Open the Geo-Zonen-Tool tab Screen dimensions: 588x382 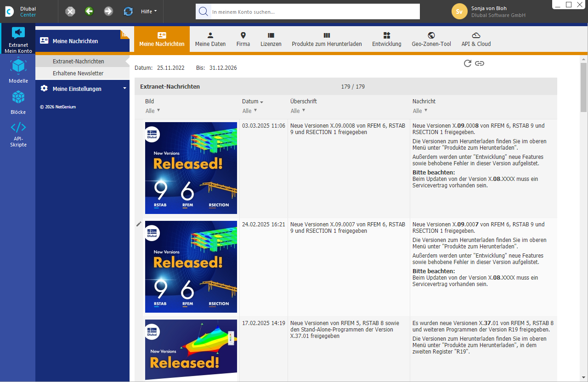click(x=431, y=39)
